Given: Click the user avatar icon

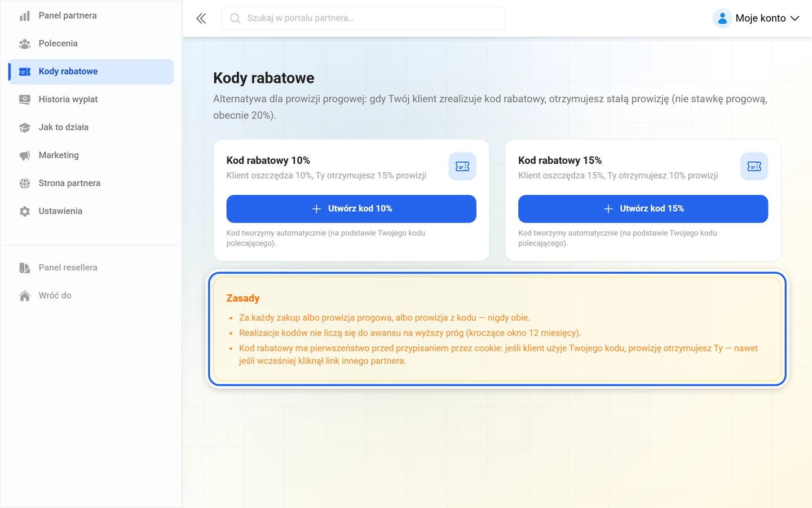Looking at the screenshot, I should coord(722,19).
